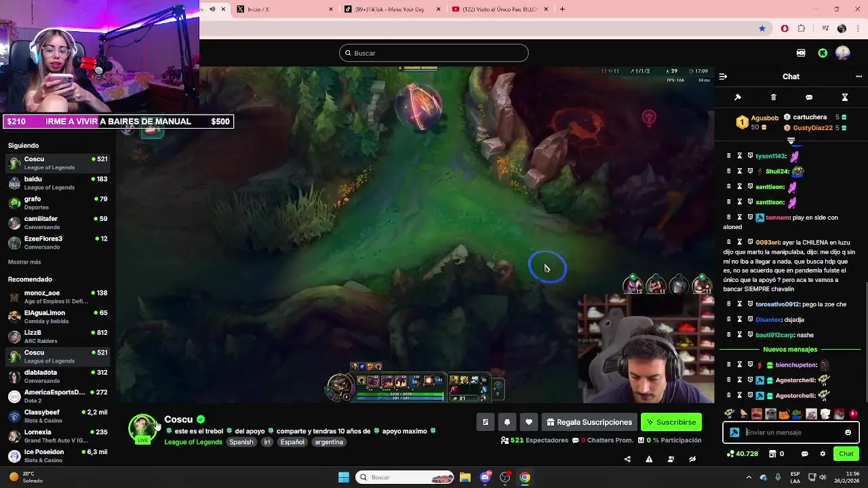Viewport: 868px width, 488px height.
Task: Close the Inicio / X tab
Action: pos(331,9)
